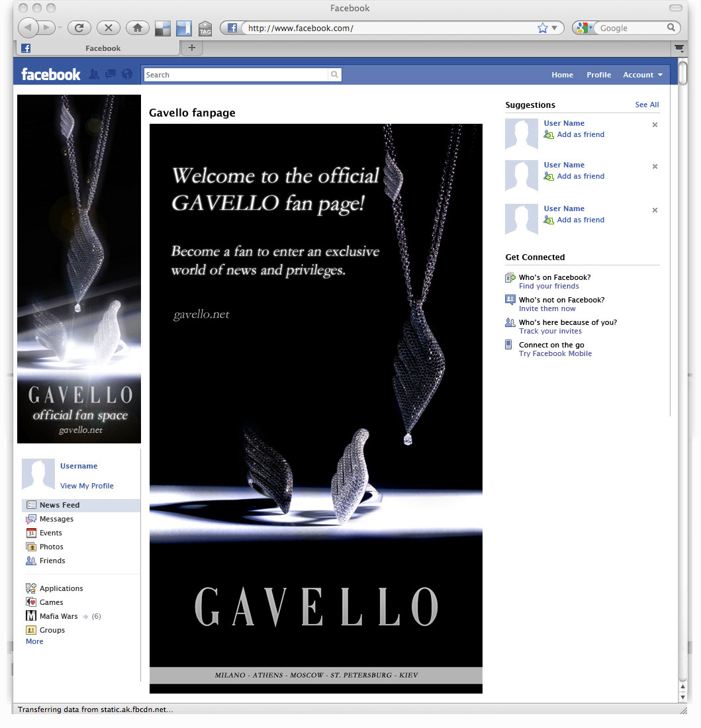Viewport: 701px width, 728px height.
Task: Click the Track your invites link
Action: click(x=550, y=331)
